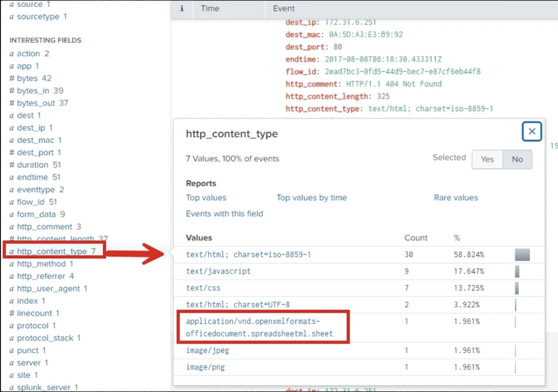Click event's http_content_type value above the popup
Image resolution: width=558 pixels, height=392 pixels.
[x=430, y=109]
